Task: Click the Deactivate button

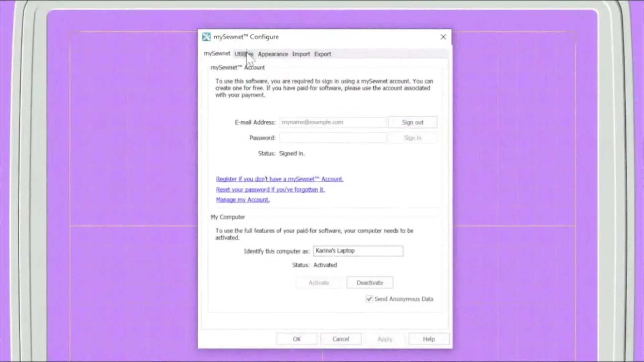Action: point(370,283)
